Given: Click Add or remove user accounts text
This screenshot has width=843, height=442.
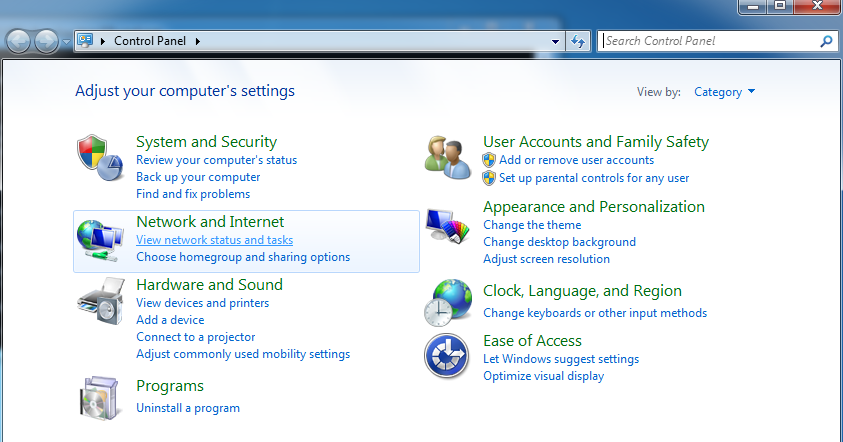Looking at the screenshot, I should pos(576,160).
